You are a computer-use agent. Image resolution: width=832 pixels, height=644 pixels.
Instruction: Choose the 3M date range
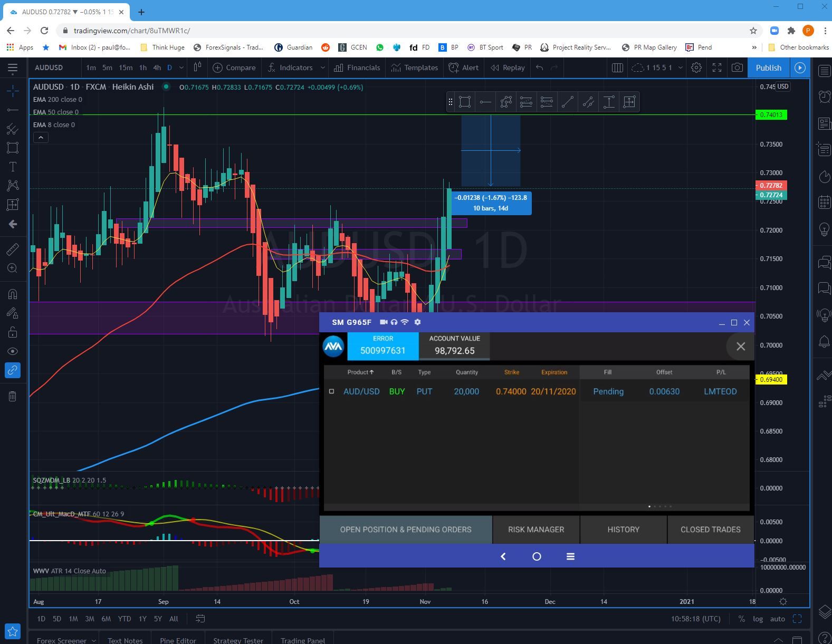tap(90, 619)
